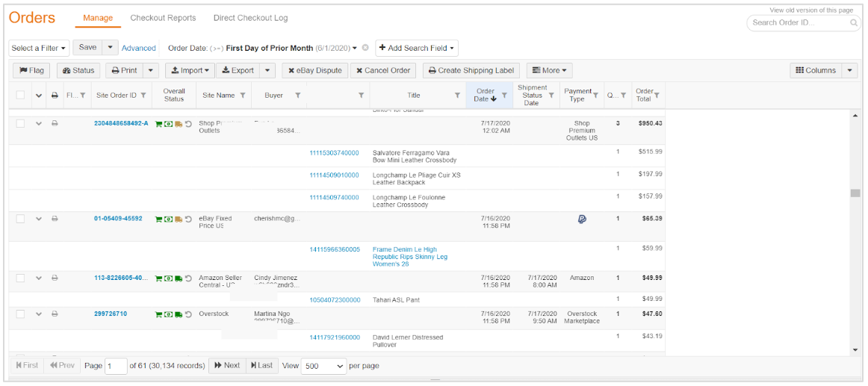
Task: Open the Export options arrow
Action: 267,70
